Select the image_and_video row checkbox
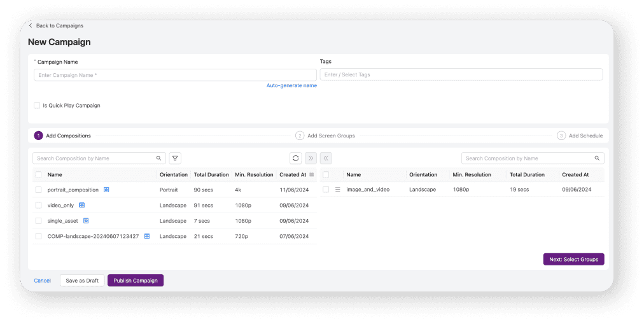This screenshot has height=322, width=644. 326,190
